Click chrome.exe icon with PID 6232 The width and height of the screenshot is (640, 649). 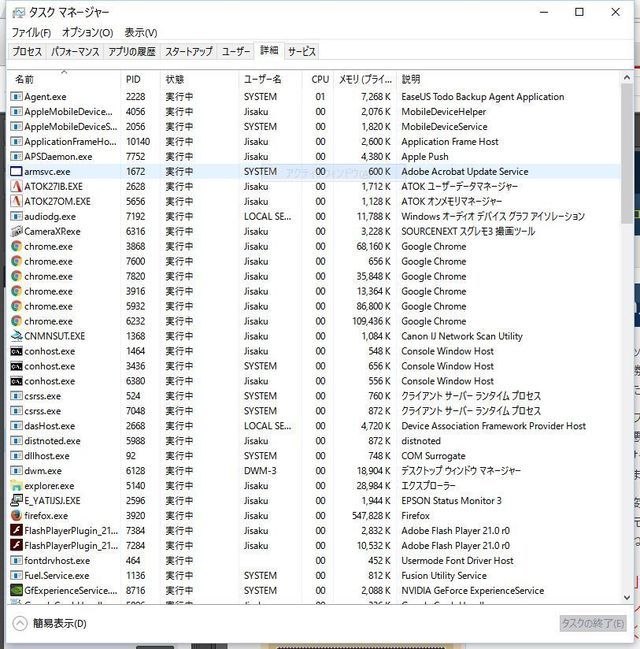click(x=16, y=321)
